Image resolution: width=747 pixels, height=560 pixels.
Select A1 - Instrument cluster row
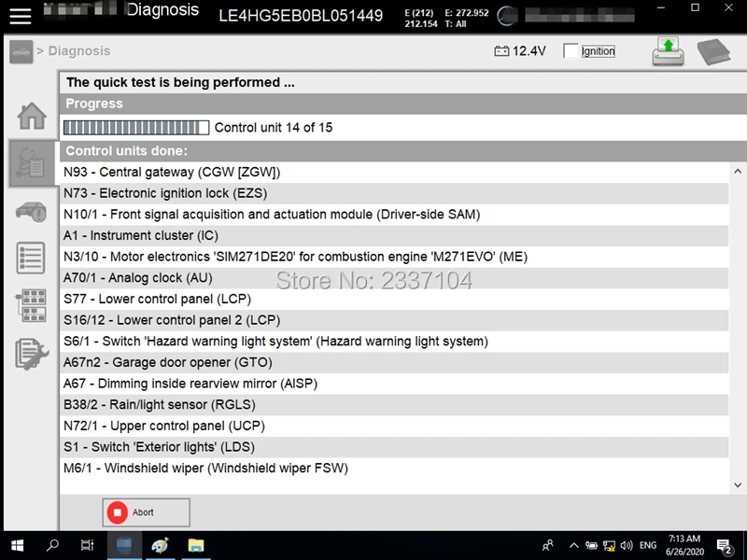click(394, 236)
